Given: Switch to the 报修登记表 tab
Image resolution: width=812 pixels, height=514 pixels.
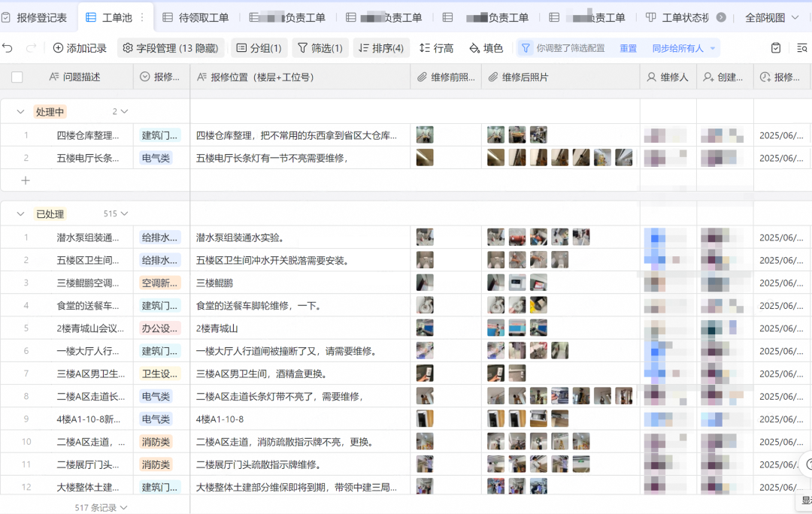Looking at the screenshot, I should [x=35, y=17].
